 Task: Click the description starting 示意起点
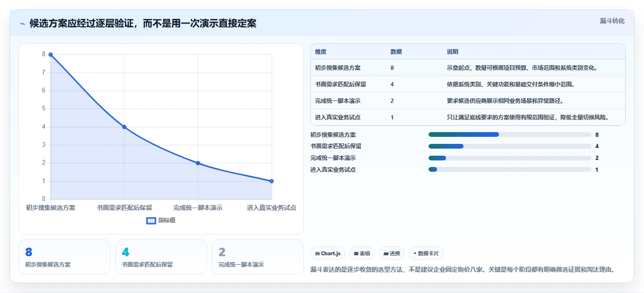pyautogui.click(x=522, y=68)
